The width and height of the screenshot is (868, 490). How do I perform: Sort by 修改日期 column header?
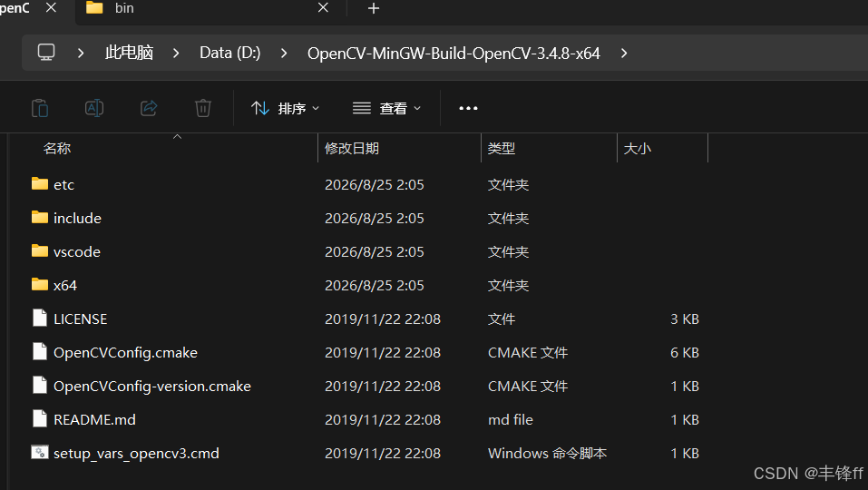pyautogui.click(x=352, y=149)
